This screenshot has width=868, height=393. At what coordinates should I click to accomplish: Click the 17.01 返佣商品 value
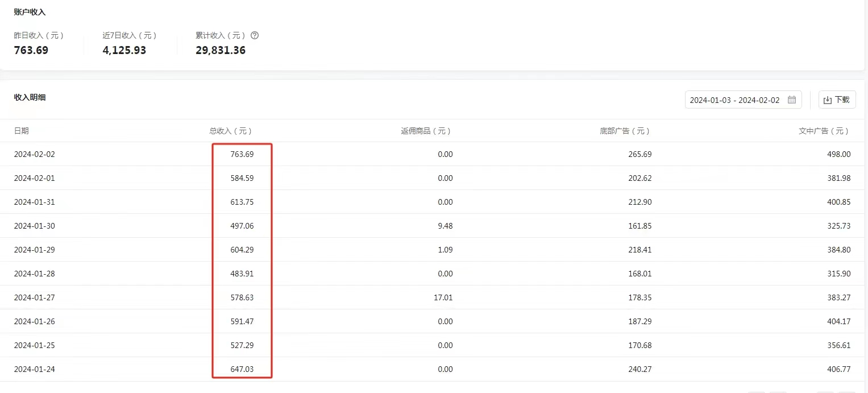(x=443, y=297)
